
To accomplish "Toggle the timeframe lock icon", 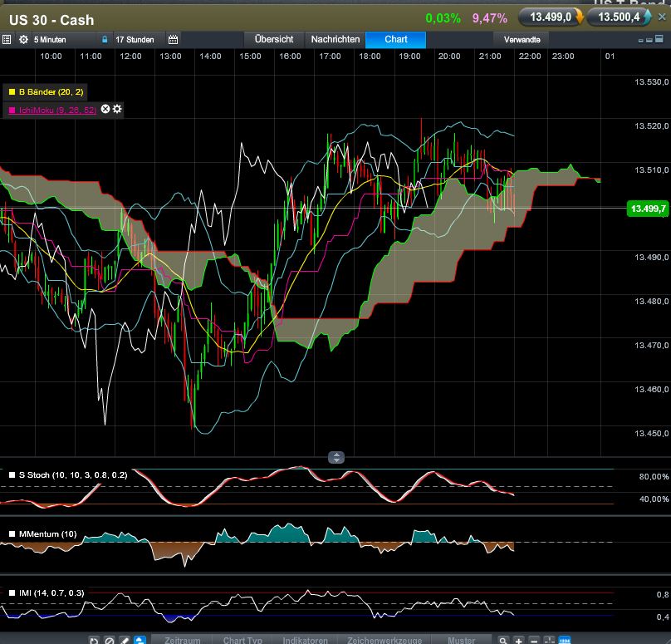I will tap(105, 39).
